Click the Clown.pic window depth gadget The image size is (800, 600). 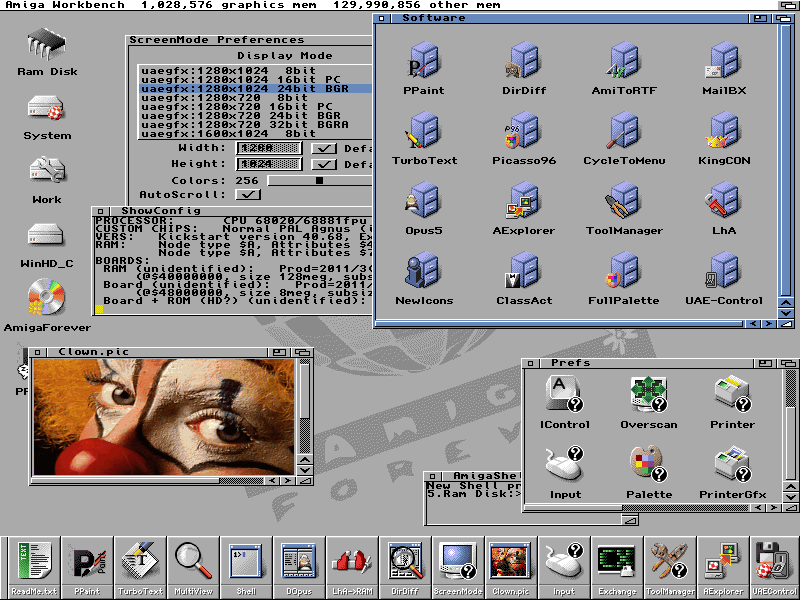pyautogui.click(x=303, y=352)
